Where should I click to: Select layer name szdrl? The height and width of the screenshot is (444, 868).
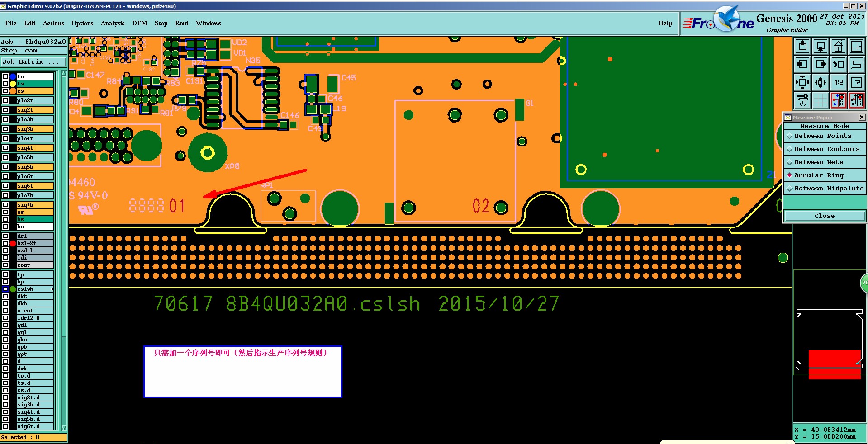[35, 250]
